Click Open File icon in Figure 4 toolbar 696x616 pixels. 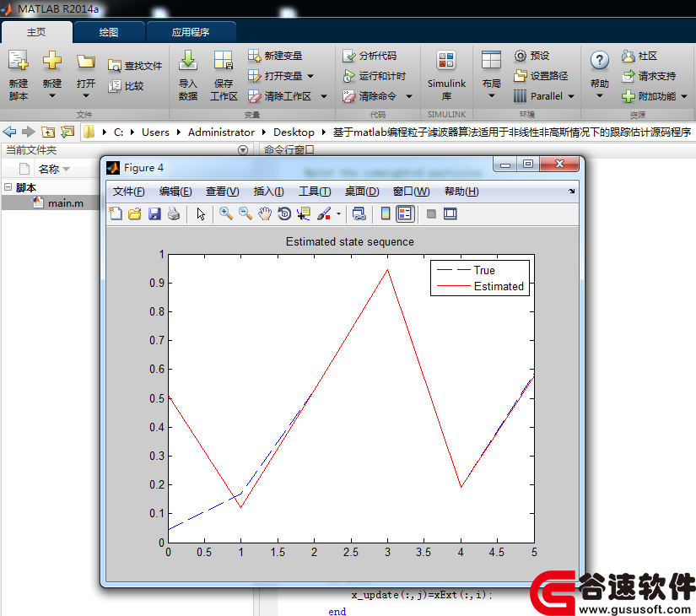click(134, 213)
